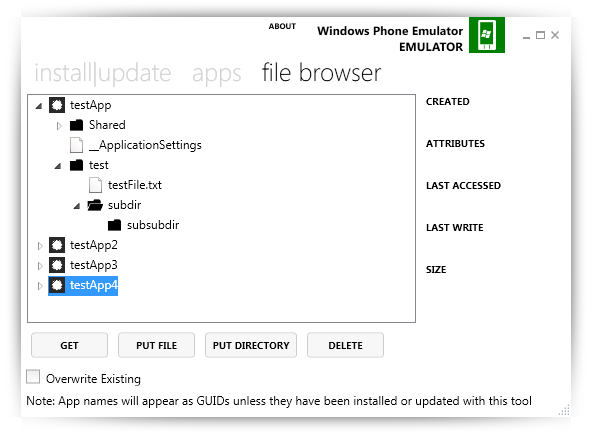Collapse the subdir folder node
This screenshot has height=434, width=596.
(77, 206)
